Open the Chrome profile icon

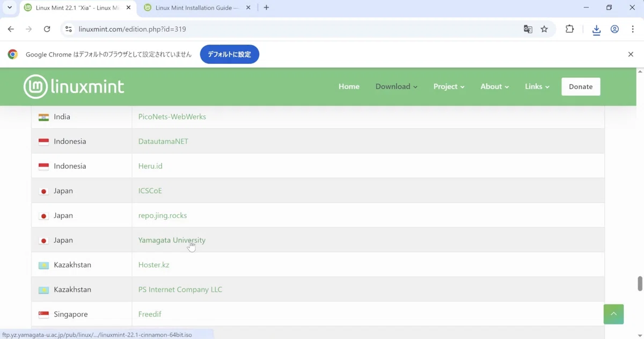[x=614, y=29]
